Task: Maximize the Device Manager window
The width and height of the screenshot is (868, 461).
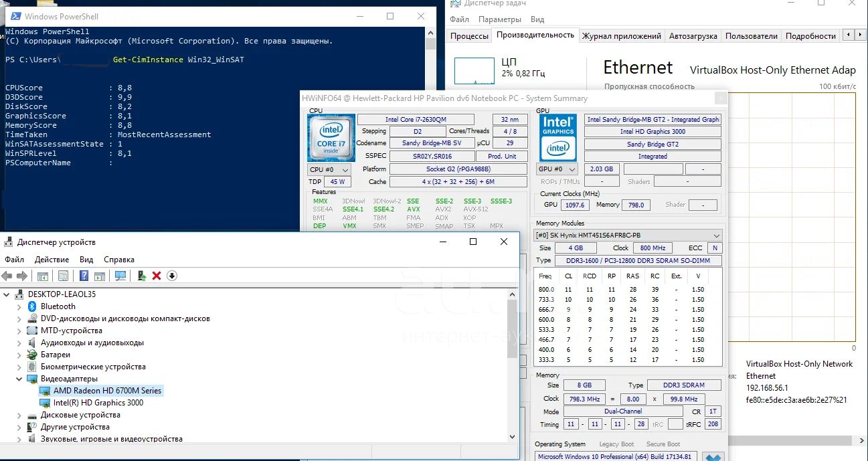Action: coord(473,242)
